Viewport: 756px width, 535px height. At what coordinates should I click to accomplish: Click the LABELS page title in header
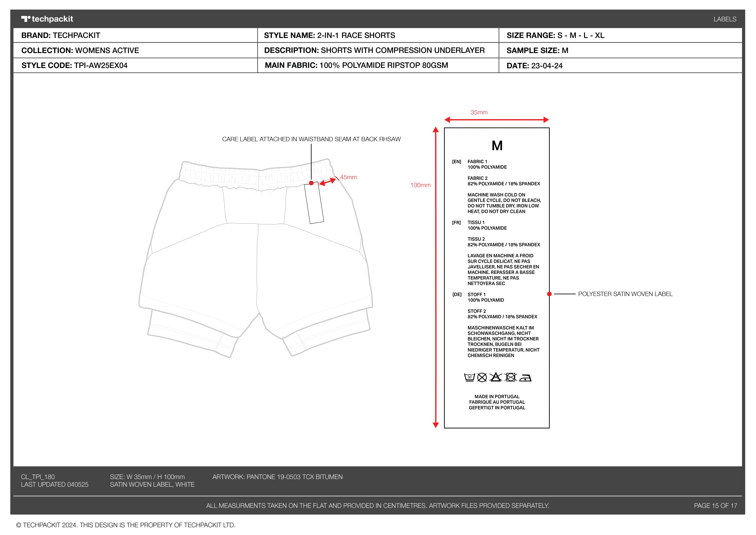pyautogui.click(x=725, y=19)
